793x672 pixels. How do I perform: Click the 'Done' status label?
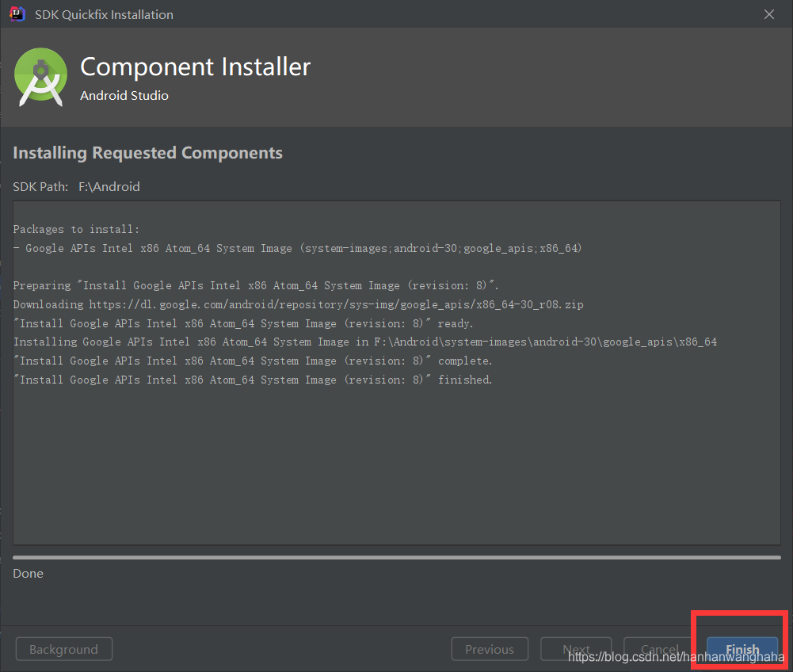coord(28,573)
